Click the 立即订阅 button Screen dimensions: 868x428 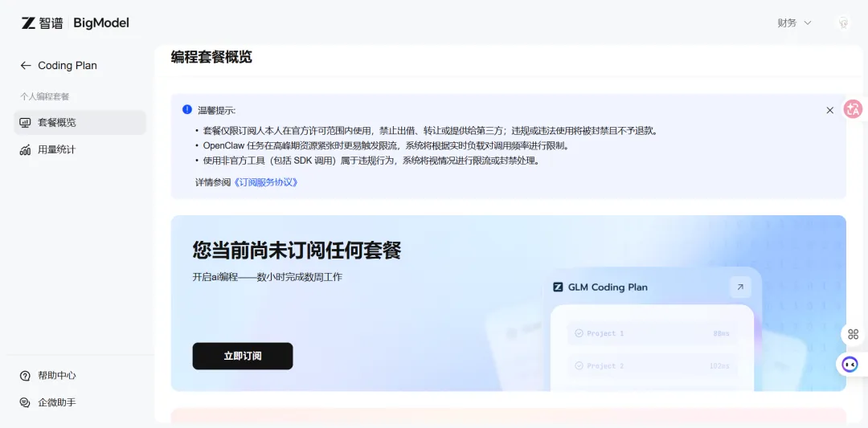243,356
